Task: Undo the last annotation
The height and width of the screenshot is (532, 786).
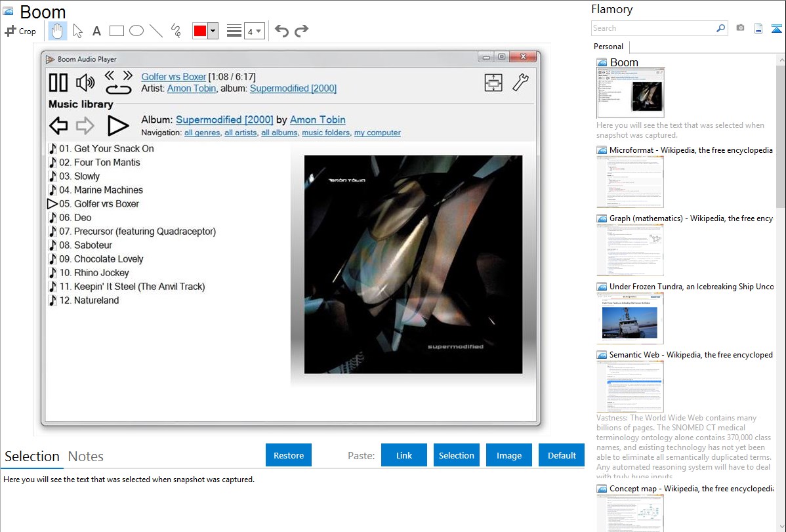Action: 281,31
